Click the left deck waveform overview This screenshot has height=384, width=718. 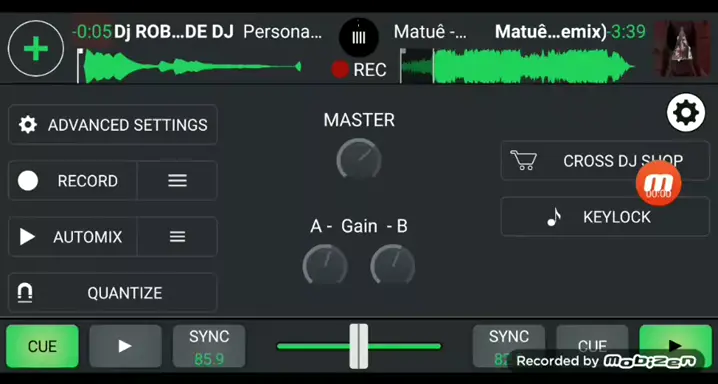coord(189,67)
